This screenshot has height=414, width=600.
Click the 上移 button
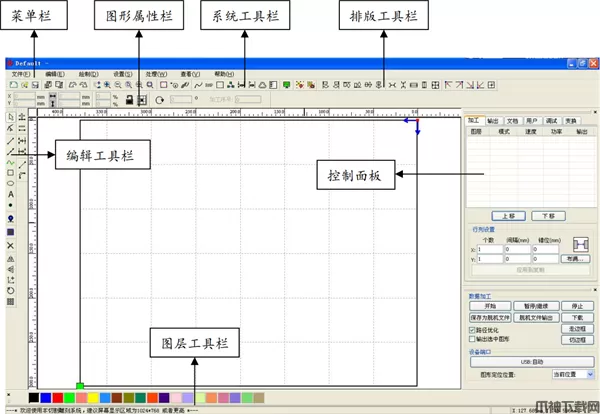click(507, 215)
